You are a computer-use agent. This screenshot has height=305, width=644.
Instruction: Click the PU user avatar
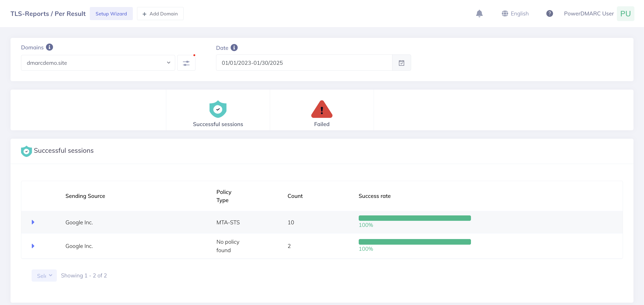click(x=625, y=14)
